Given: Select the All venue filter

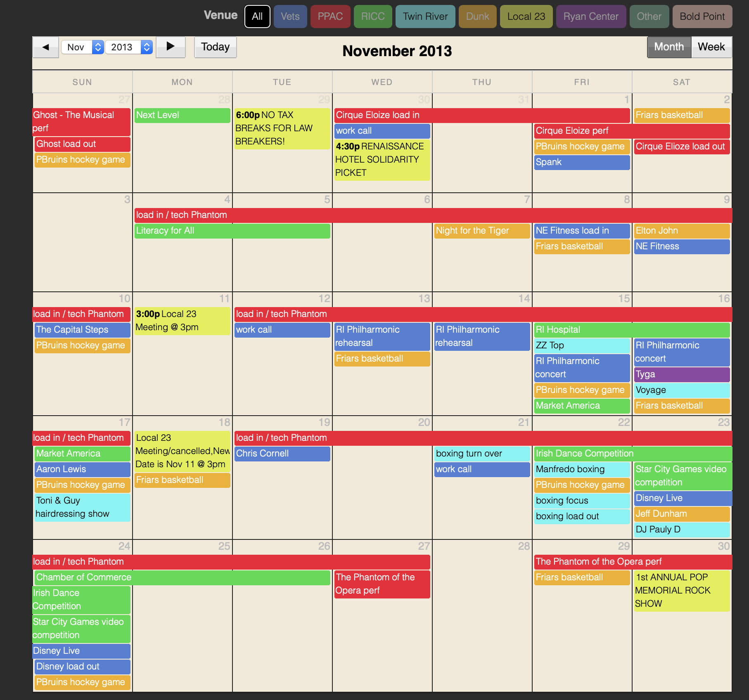Looking at the screenshot, I should click(x=257, y=17).
